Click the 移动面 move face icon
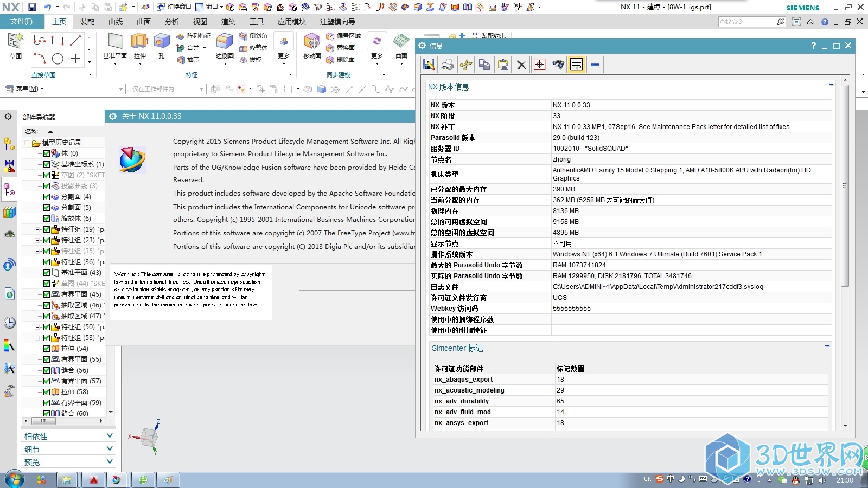 click(312, 42)
